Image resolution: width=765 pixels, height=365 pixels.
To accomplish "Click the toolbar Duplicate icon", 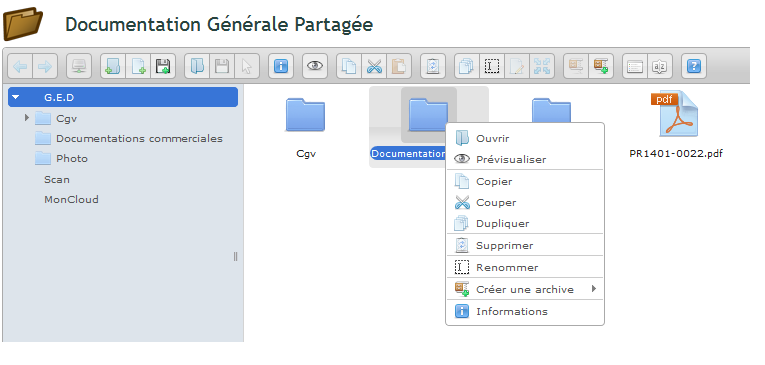I will pyautogui.click(x=467, y=66).
